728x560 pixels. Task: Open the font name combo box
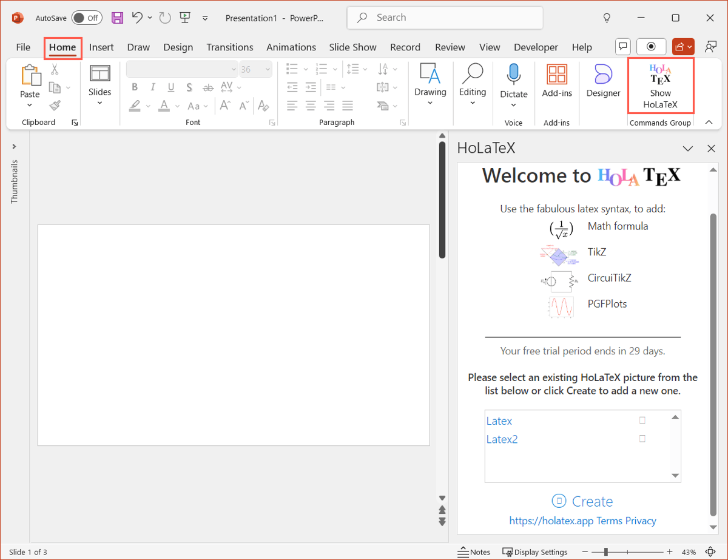(x=182, y=69)
